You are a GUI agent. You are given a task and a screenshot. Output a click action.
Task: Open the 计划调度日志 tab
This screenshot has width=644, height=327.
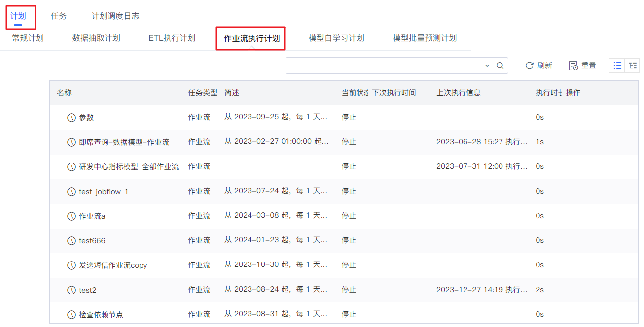click(x=115, y=16)
